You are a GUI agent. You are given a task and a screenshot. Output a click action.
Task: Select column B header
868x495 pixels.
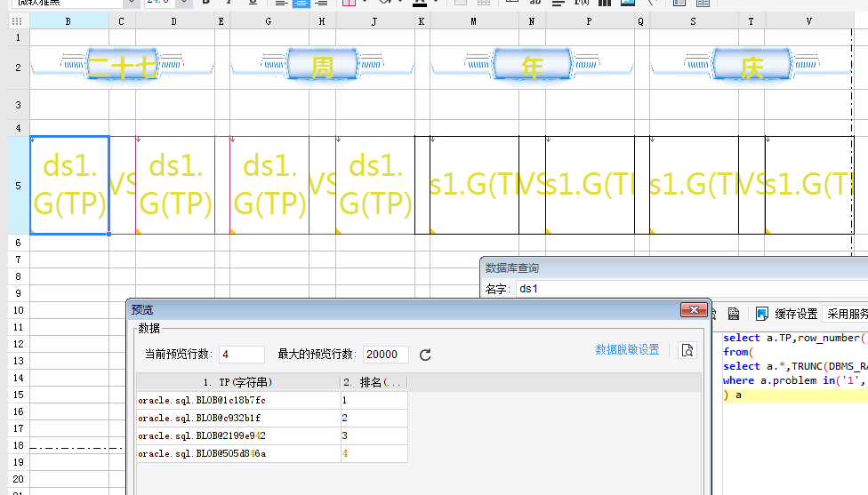[68, 21]
